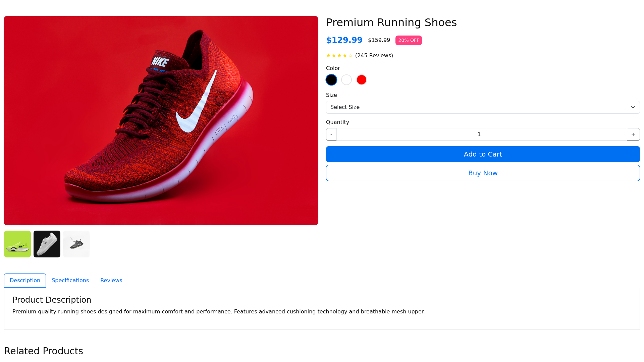View the gray shoe thumbnail
The height and width of the screenshot is (362, 644).
point(76,244)
